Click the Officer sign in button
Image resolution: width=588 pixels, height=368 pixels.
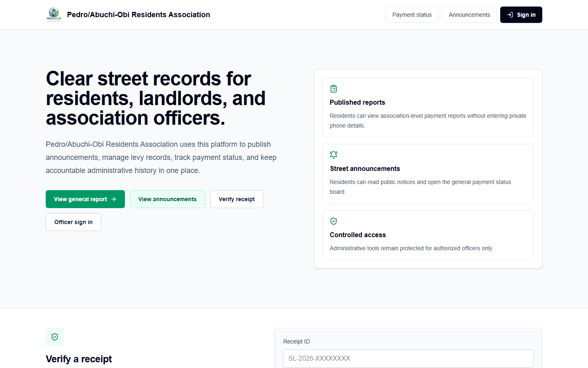73,222
